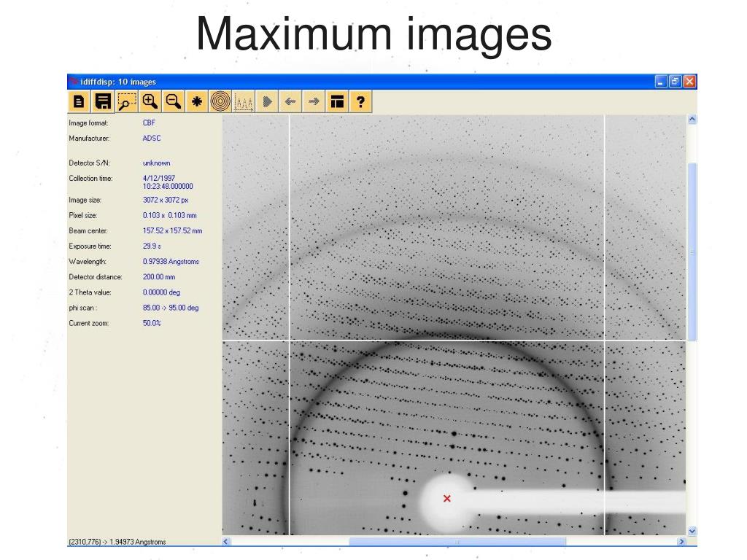Go to previous image with left arrow
Screen dimensions: 747x560
click(x=290, y=101)
